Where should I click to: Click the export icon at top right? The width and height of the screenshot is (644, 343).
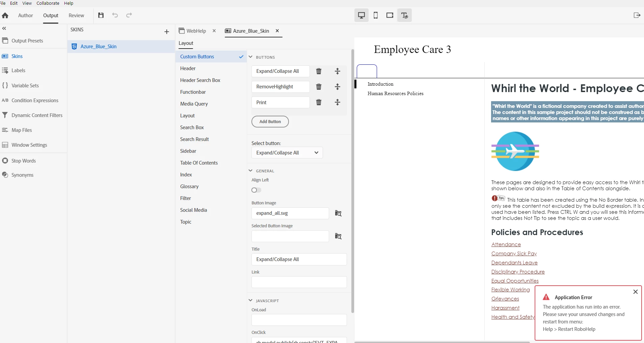(x=637, y=15)
